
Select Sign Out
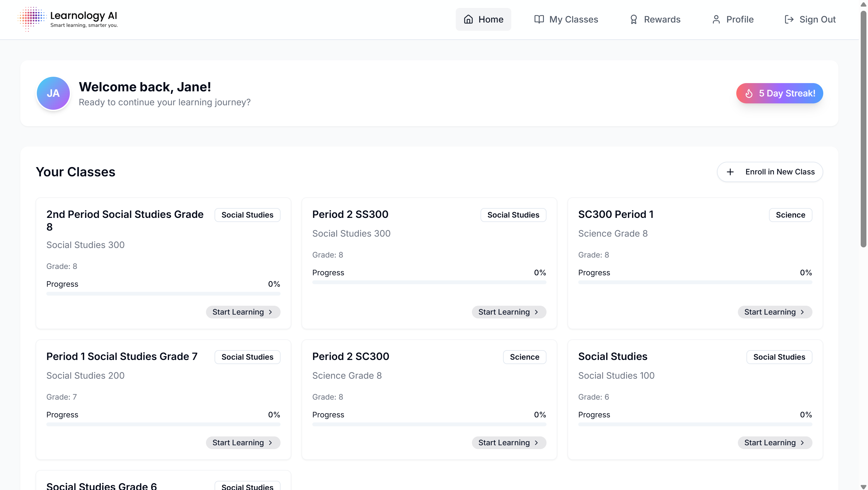tap(810, 20)
